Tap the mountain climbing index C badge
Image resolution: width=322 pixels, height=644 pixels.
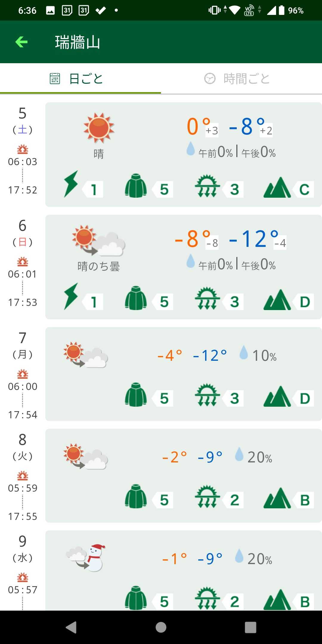304,189
